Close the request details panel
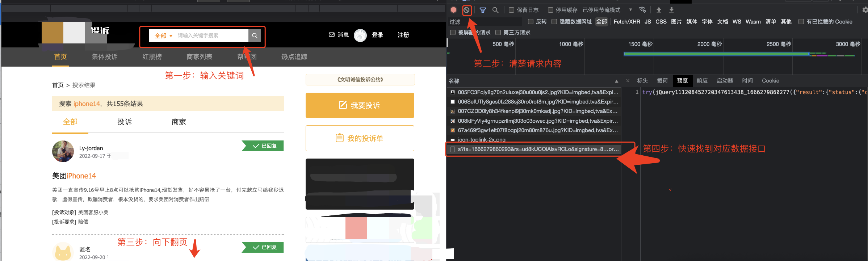Viewport: 868px width, 261px height. tap(628, 81)
